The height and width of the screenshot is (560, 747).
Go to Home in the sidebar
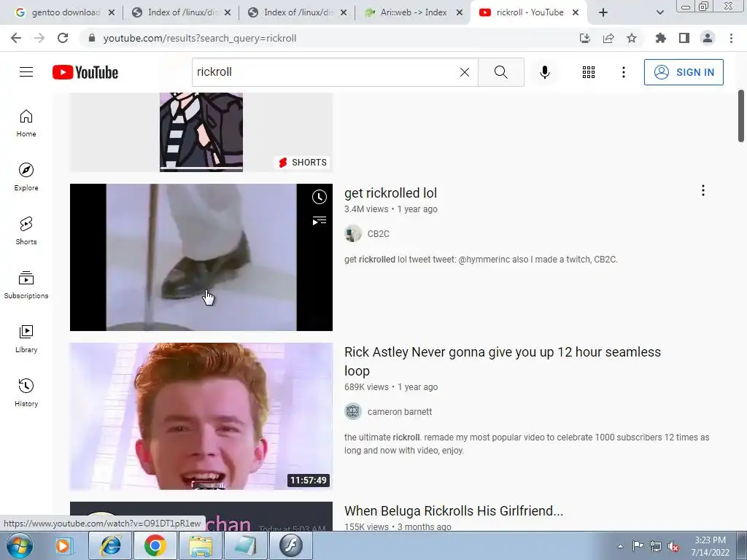pos(26,123)
